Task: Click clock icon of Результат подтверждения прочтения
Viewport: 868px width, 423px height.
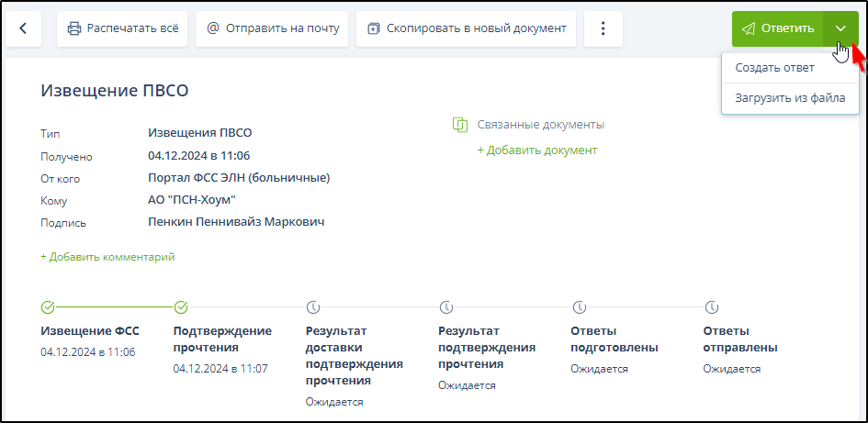Action: click(445, 306)
